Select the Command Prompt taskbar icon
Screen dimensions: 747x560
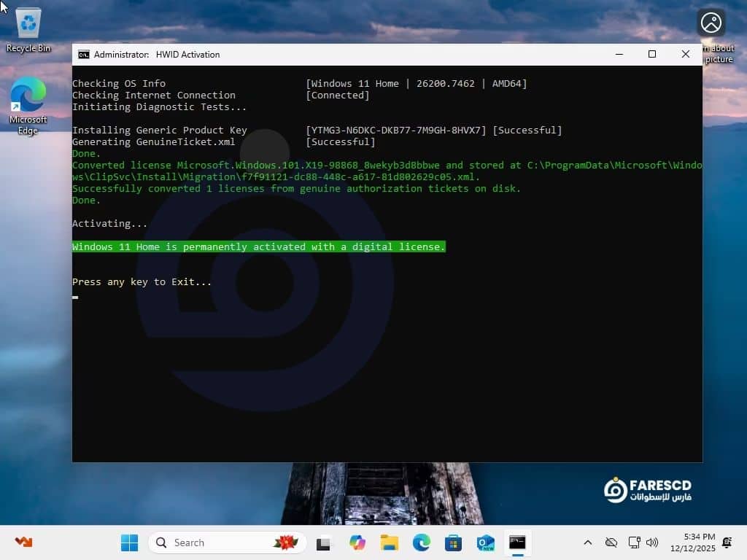click(x=517, y=542)
